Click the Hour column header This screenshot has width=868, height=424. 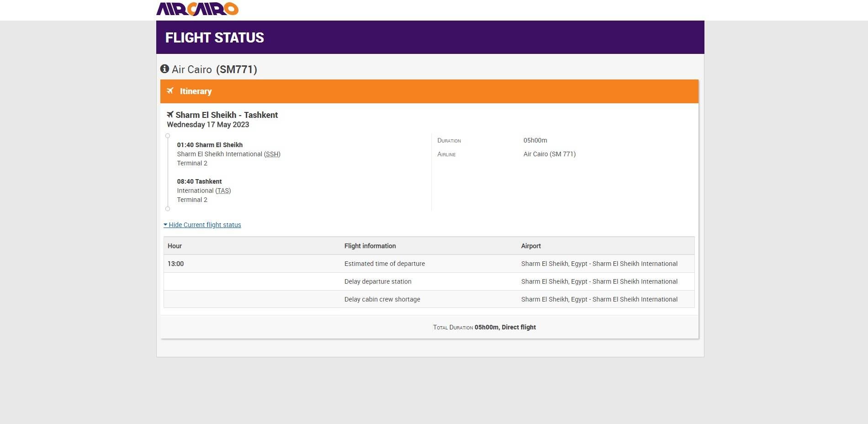(175, 246)
